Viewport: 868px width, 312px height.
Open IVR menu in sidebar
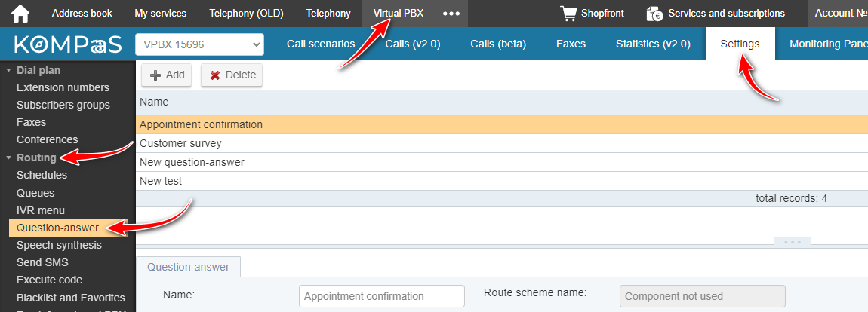coord(41,210)
